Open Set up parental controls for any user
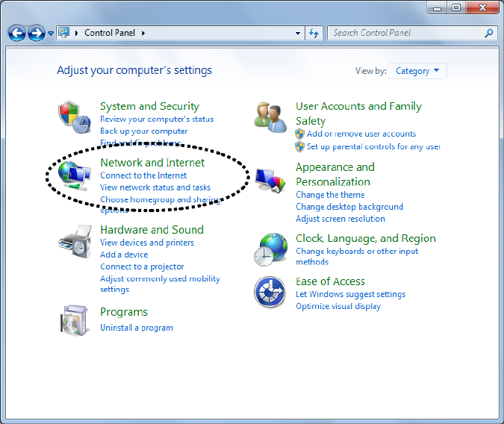This screenshot has width=504, height=424. click(x=373, y=146)
